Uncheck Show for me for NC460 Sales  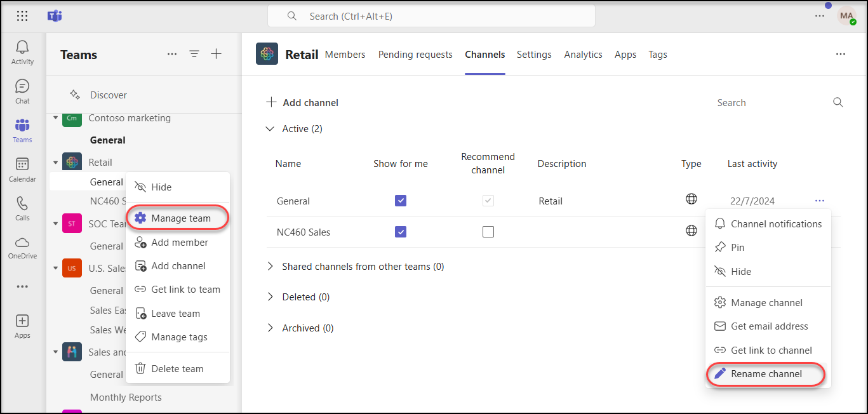tap(401, 232)
